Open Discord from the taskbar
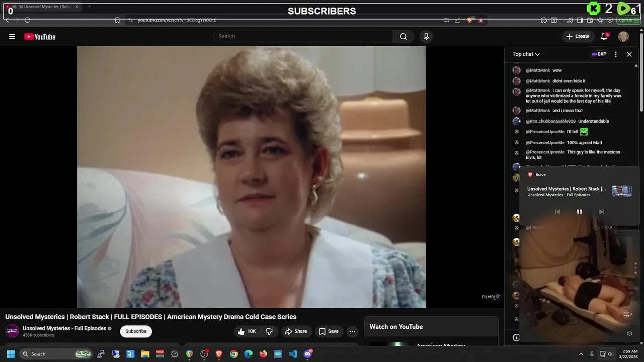This screenshot has width=644, height=362. point(308,354)
